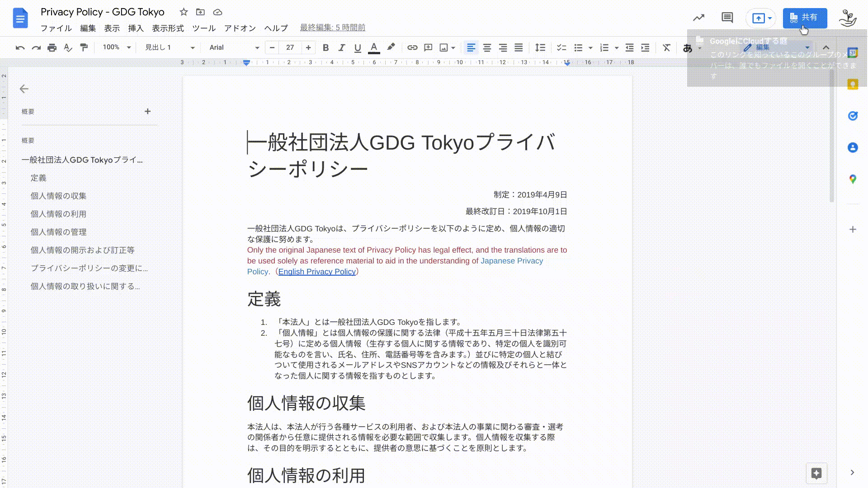
Task: Open the English Privacy Policy link
Action: [317, 272]
